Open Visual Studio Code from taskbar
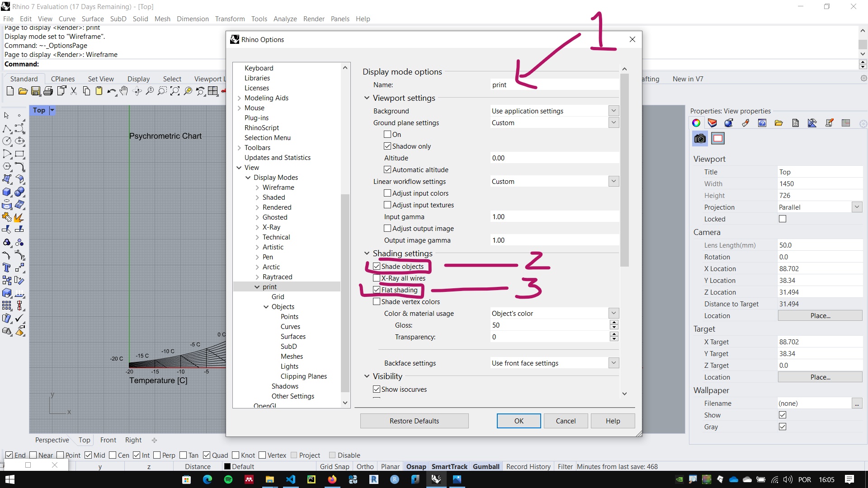 (291, 479)
